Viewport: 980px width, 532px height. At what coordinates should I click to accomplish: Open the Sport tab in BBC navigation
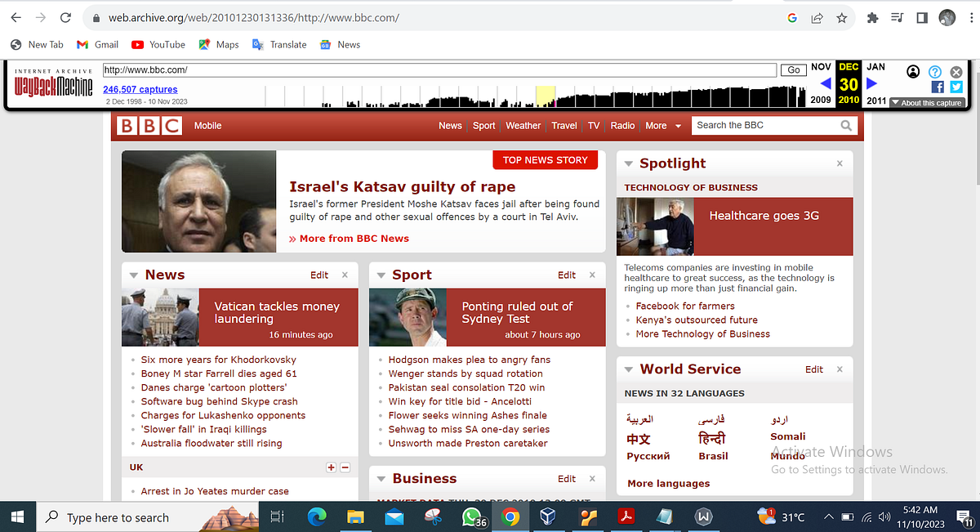point(483,126)
